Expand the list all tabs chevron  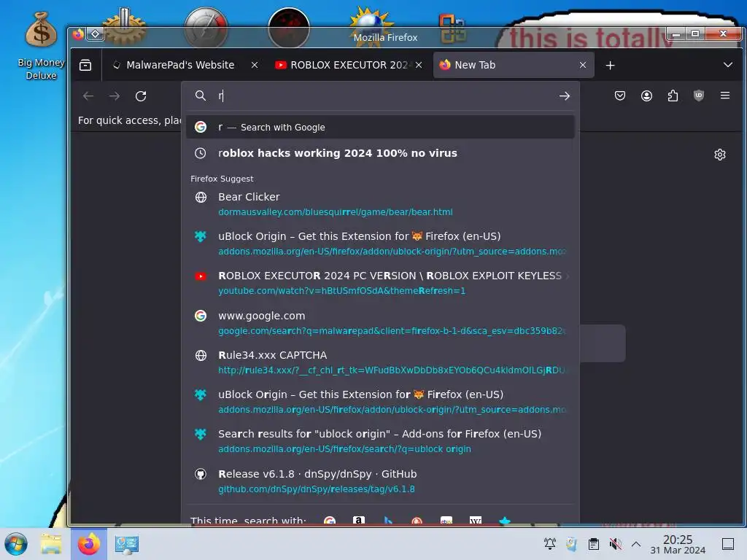tap(728, 65)
